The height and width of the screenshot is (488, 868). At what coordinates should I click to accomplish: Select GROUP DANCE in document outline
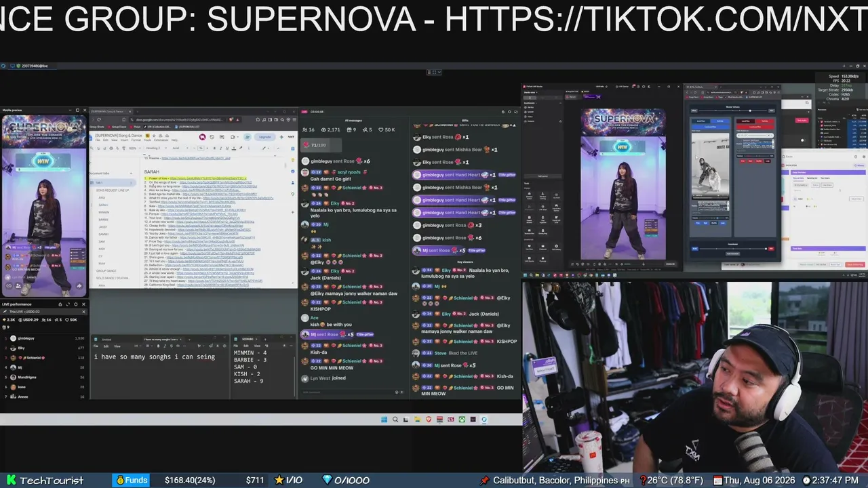coord(106,270)
